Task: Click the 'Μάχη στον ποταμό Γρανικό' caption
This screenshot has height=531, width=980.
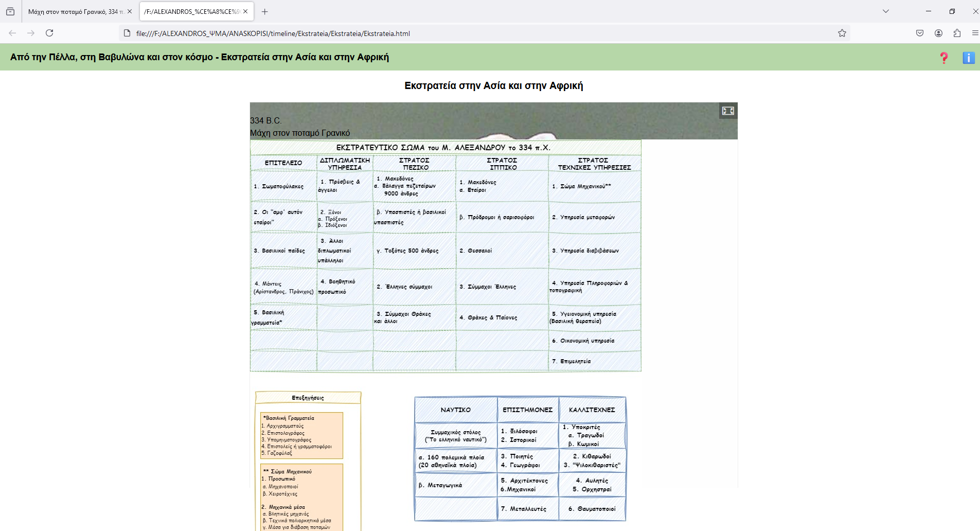Action: pos(300,133)
